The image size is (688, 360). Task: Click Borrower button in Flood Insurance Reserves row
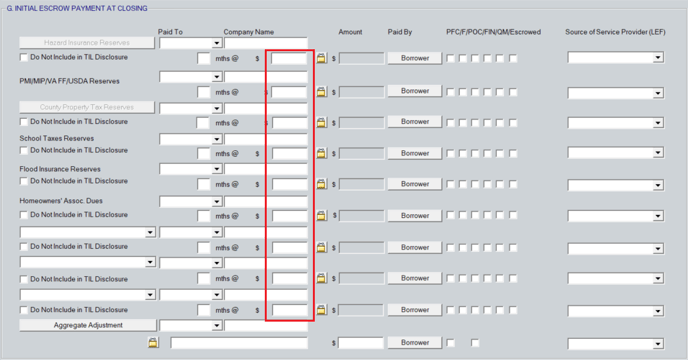pyautogui.click(x=415, y=184)
